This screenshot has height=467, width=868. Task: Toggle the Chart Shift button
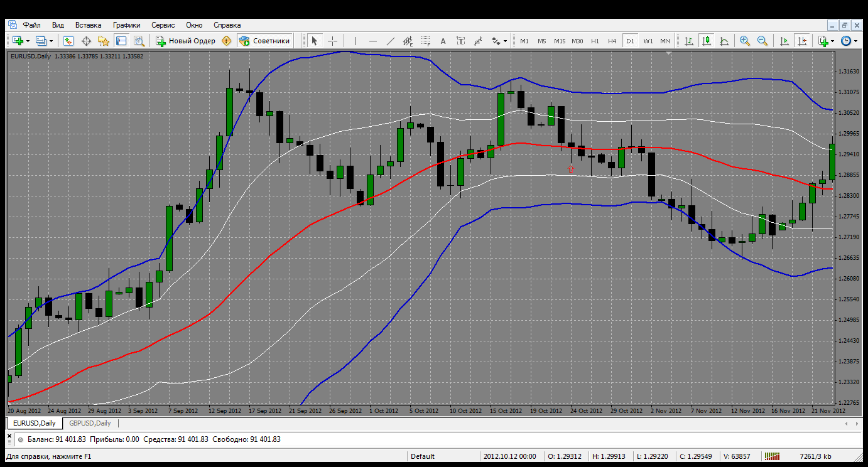[802, 41]
